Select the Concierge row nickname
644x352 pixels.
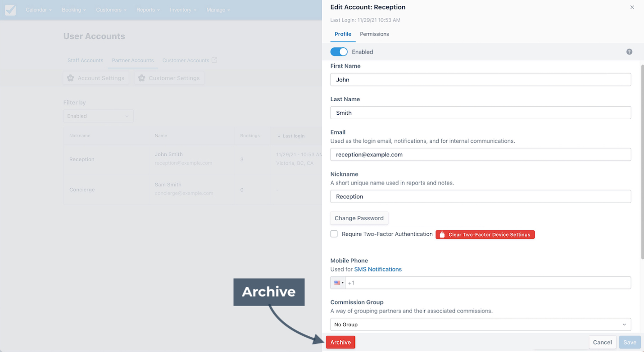point(82,190)
